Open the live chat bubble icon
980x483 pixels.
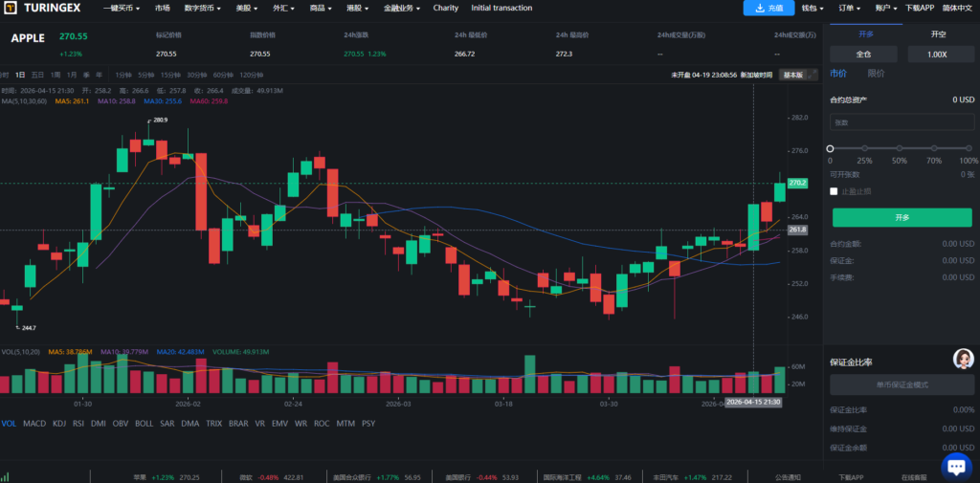coord(956,466)
